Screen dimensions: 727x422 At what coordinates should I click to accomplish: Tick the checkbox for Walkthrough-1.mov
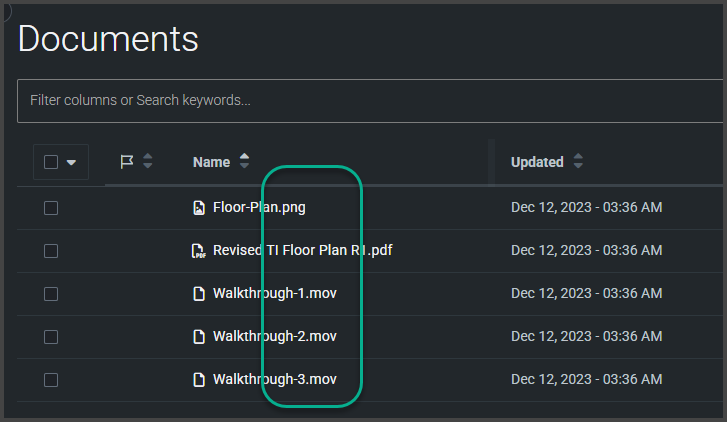tap(51, 294)
